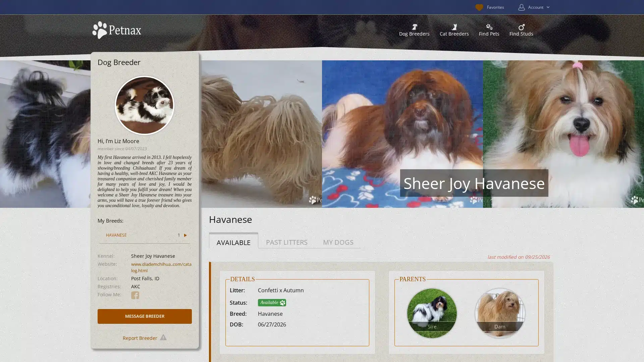Click the red-brown Havanese banner photo
This screenshot has width=644, height=362.
coord(402,134)
